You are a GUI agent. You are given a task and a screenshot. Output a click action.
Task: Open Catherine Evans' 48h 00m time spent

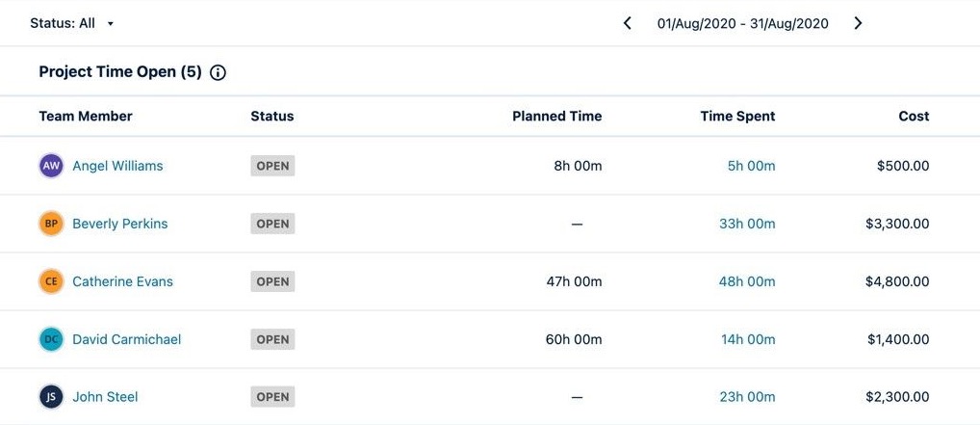(747, 281)
